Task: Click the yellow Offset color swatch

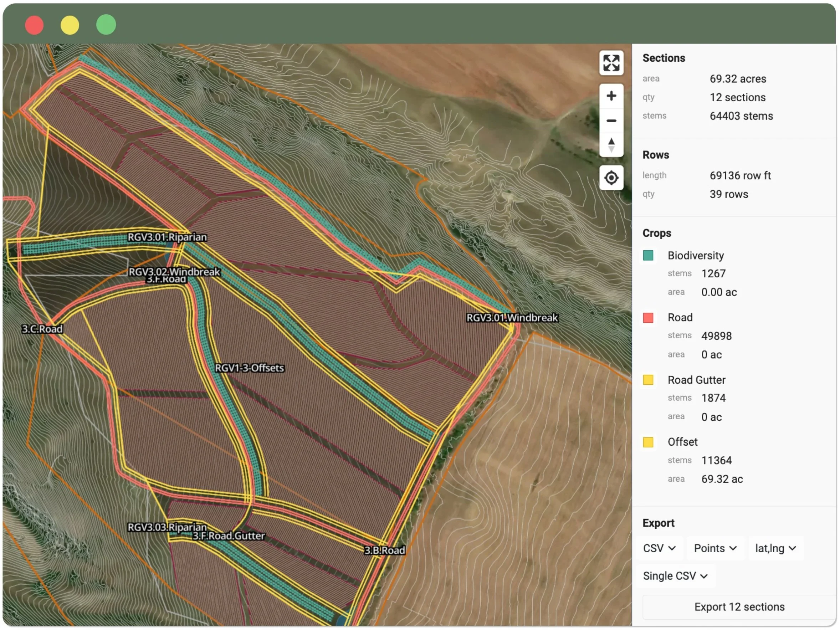Action: 648,442
